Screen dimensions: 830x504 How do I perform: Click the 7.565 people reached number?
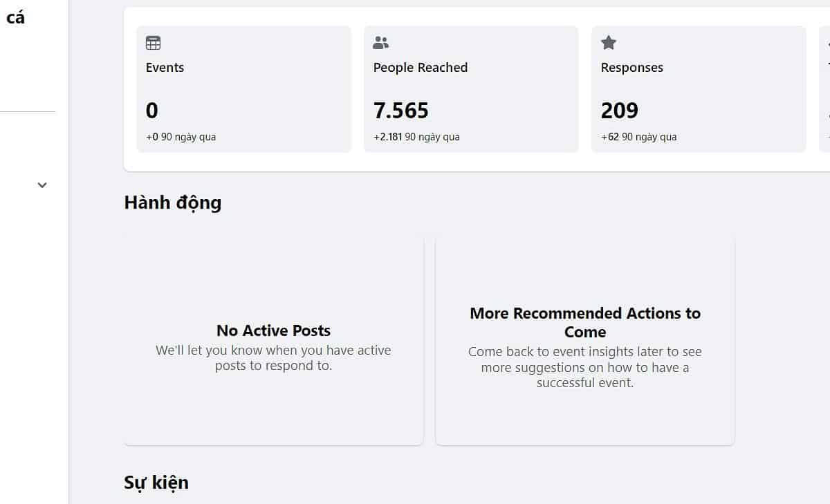(401, 111)
